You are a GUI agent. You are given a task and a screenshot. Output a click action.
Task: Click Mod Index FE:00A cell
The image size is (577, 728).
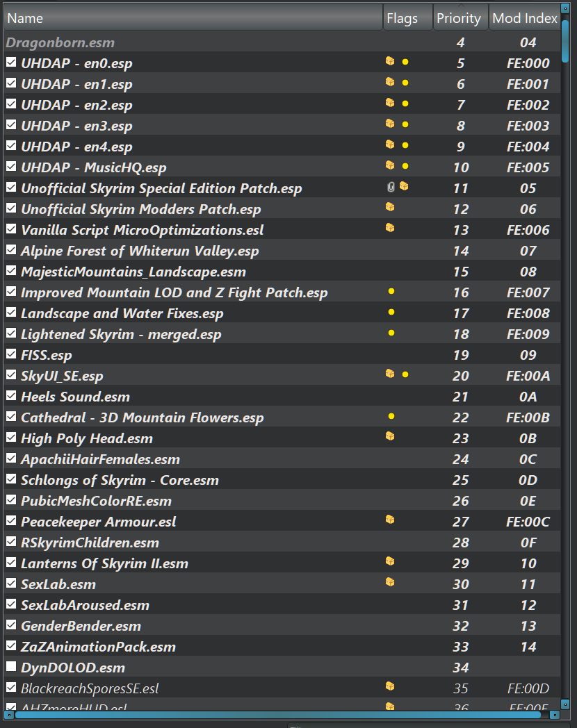(x=528, y=376)
